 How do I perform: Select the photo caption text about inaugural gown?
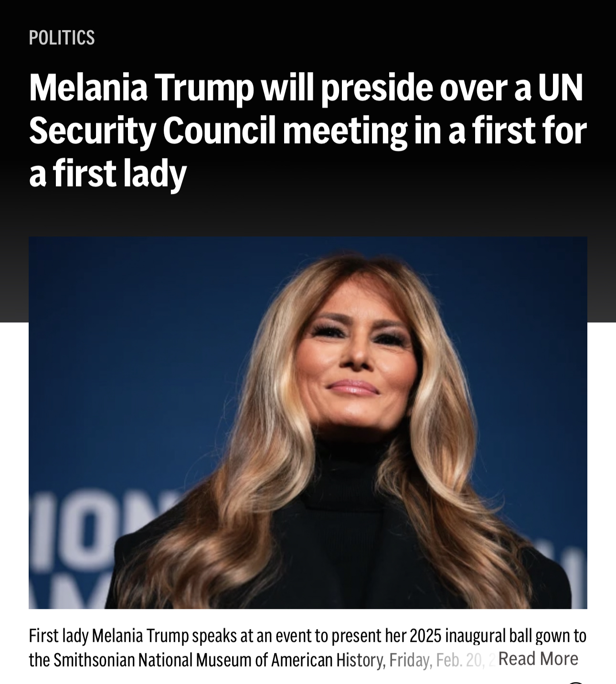308,648
